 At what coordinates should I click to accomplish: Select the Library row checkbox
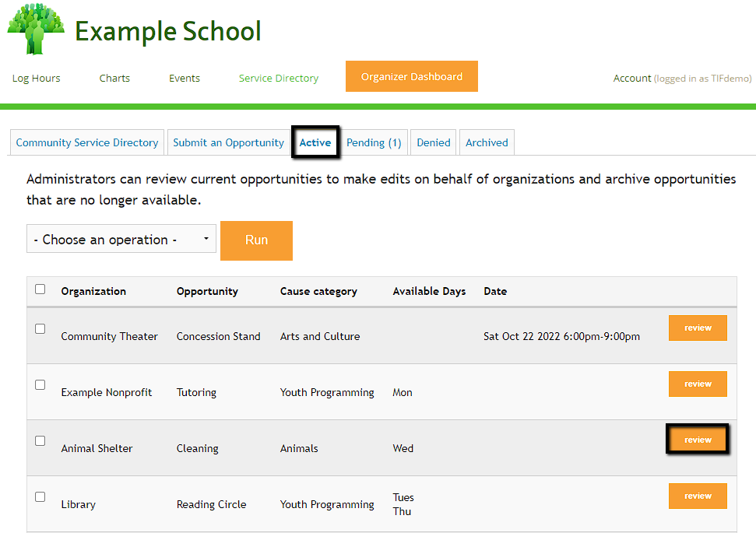[x=40, y=497]
